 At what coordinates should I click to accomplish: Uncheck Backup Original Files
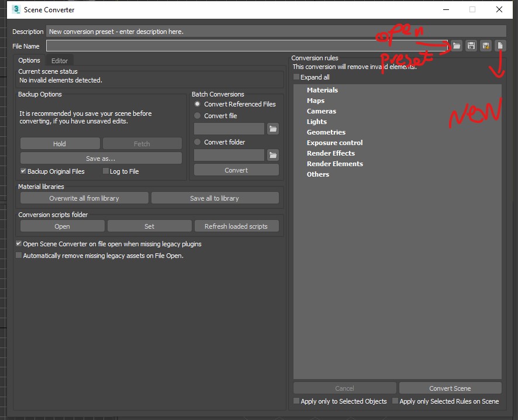23,171
